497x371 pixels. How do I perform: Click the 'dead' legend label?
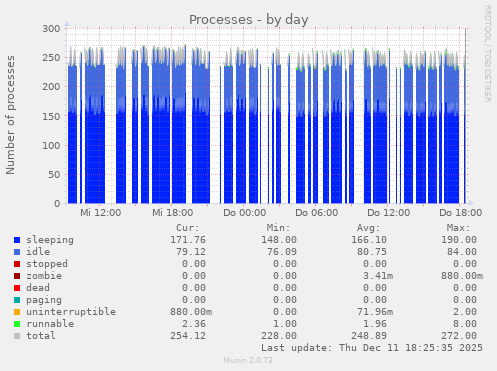(x=38, y=288)
